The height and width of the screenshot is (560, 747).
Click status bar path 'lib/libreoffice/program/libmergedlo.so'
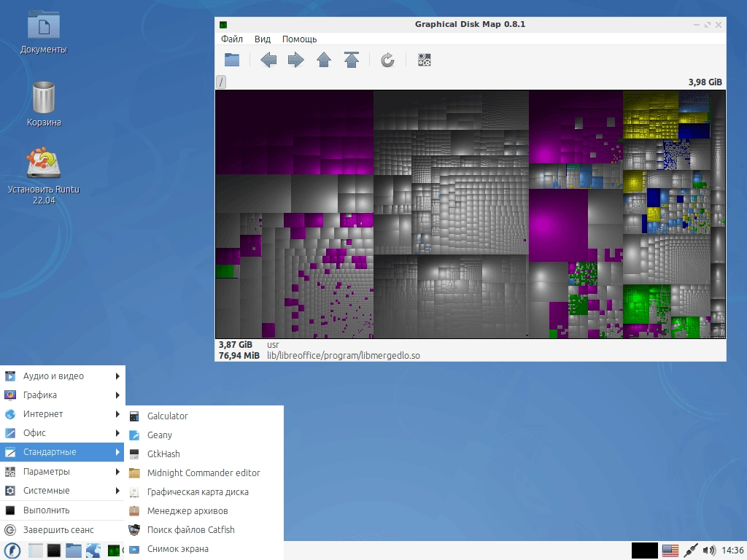344,355
